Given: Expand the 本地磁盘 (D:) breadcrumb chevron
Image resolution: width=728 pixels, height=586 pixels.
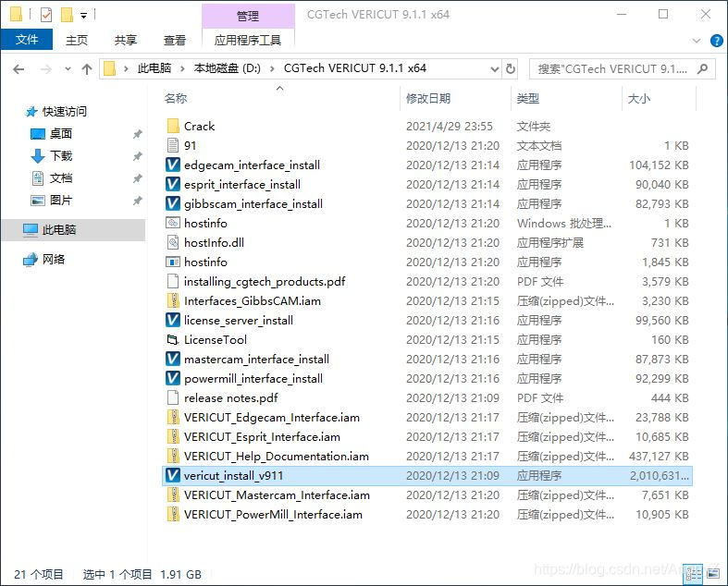Looking at the screenshot, I should tap(273, 69).
